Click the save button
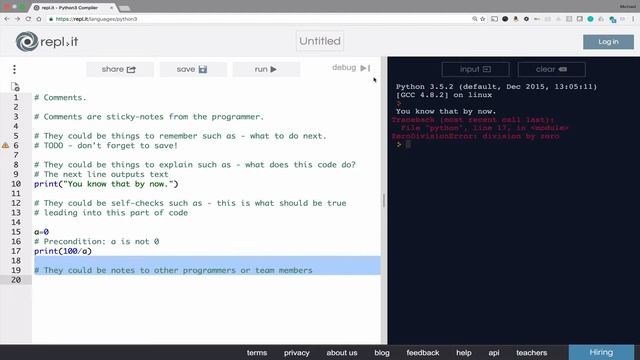640x360 pixels. (x=192, y=69)
